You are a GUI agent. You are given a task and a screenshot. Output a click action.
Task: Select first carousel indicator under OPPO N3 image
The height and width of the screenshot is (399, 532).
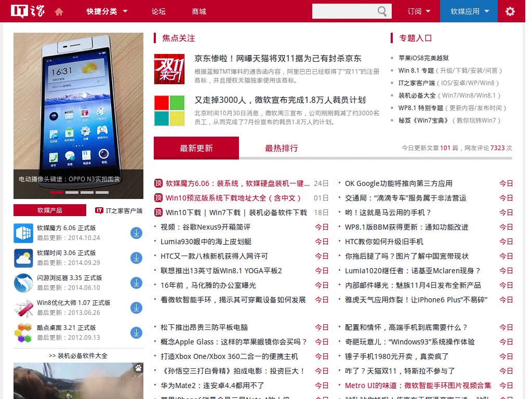point(57,192)
